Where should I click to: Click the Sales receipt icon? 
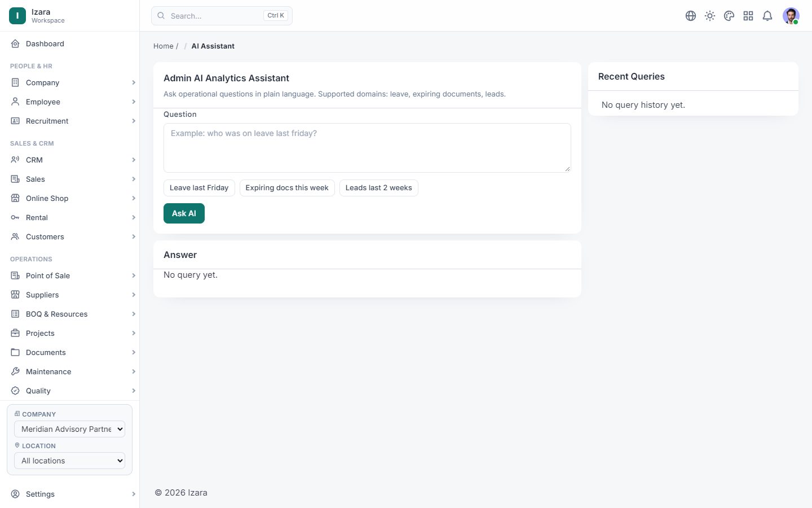(x=15, y=179)
